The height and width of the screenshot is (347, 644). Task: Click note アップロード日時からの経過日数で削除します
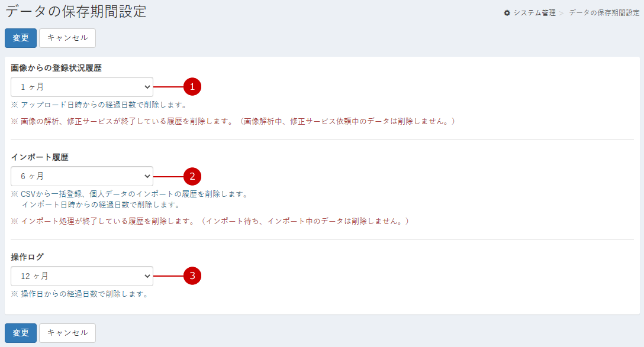click(99, 105)
